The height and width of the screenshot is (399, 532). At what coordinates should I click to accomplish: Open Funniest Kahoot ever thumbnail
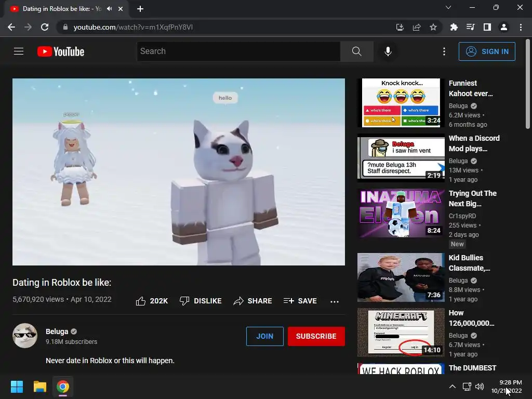click(x=401, y=103)
